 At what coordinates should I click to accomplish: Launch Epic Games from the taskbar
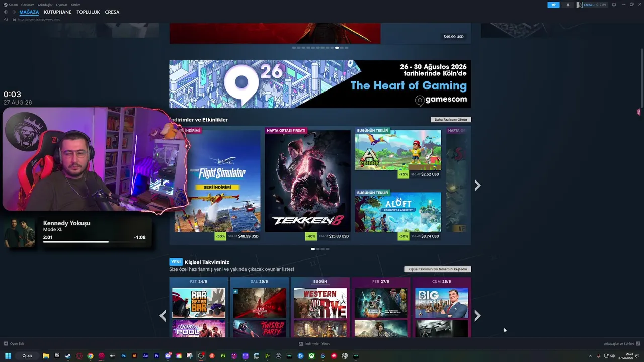[57, 356]
